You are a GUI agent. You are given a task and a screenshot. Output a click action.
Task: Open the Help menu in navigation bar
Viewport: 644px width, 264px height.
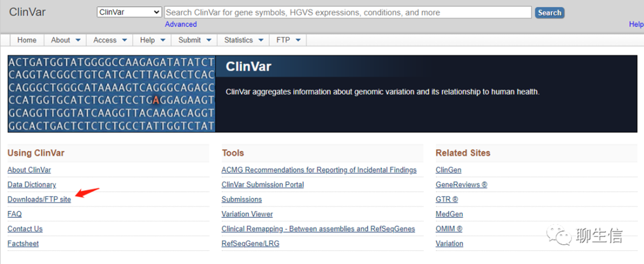[153, 40]
